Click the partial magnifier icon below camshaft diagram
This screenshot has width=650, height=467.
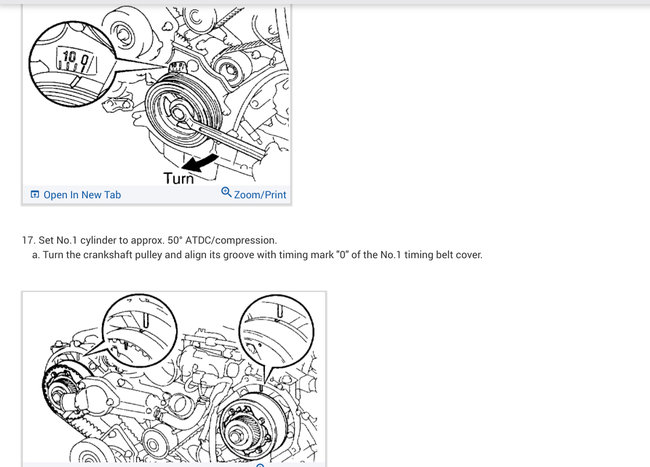coord(260,465)
